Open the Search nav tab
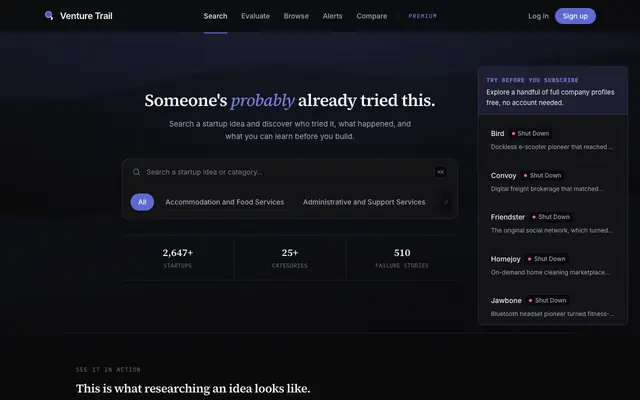This screenshot has width=640, height=400. click(x=216, y=16)
